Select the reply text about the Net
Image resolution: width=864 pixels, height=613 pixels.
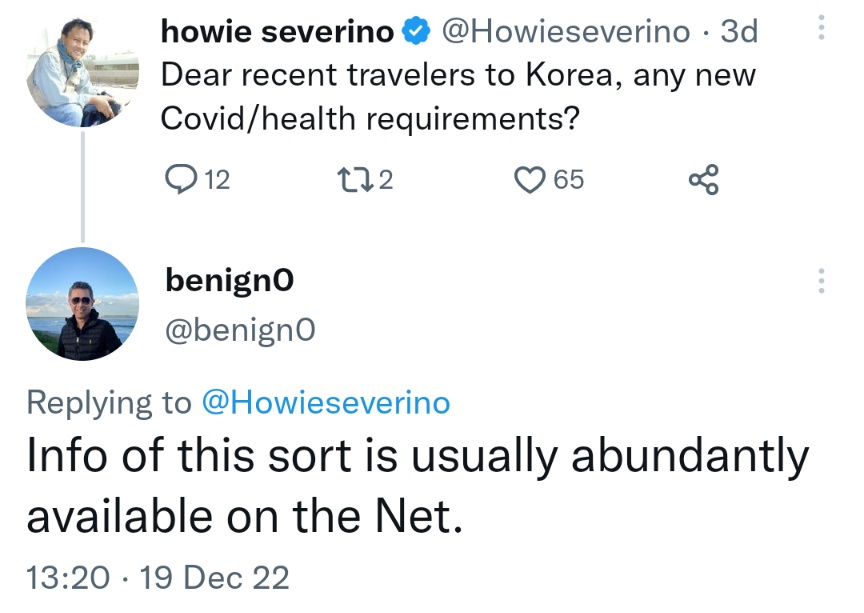(x=418, y=485)
